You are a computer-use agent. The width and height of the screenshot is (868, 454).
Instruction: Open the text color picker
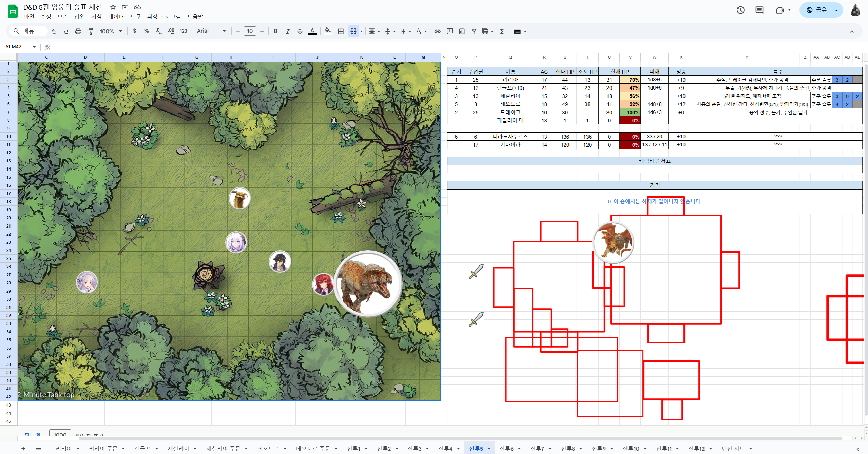(312, 31)
